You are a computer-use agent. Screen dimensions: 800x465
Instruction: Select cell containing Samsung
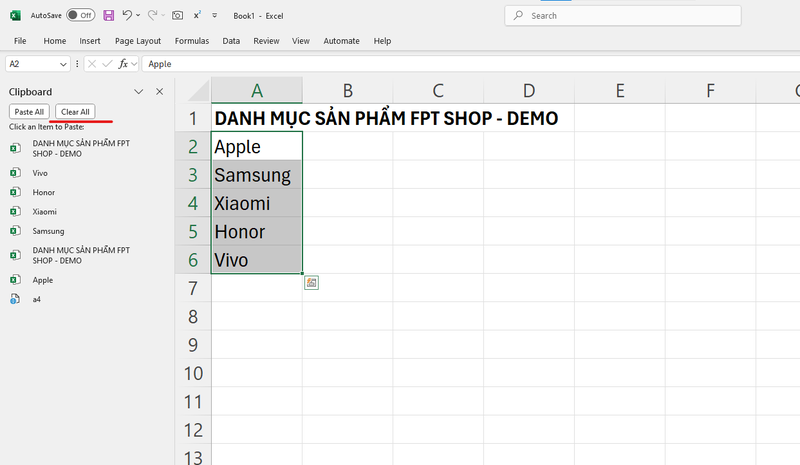[257, 175]
